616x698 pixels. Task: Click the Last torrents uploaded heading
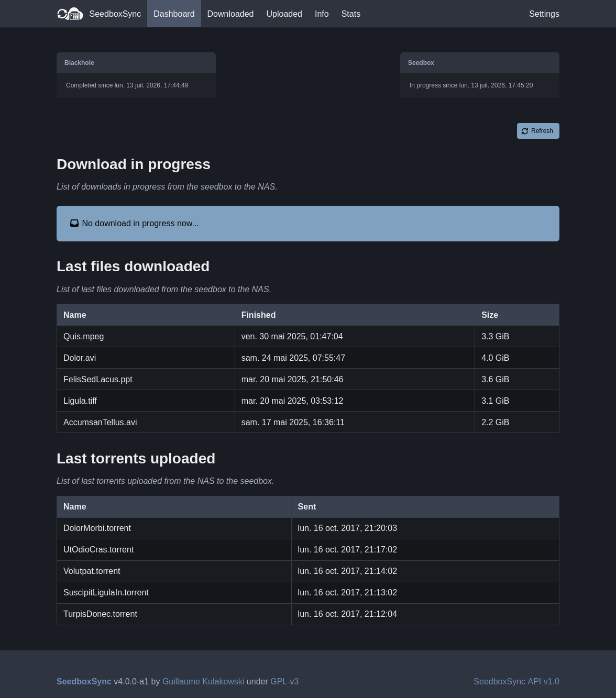(x=136, y=458)
